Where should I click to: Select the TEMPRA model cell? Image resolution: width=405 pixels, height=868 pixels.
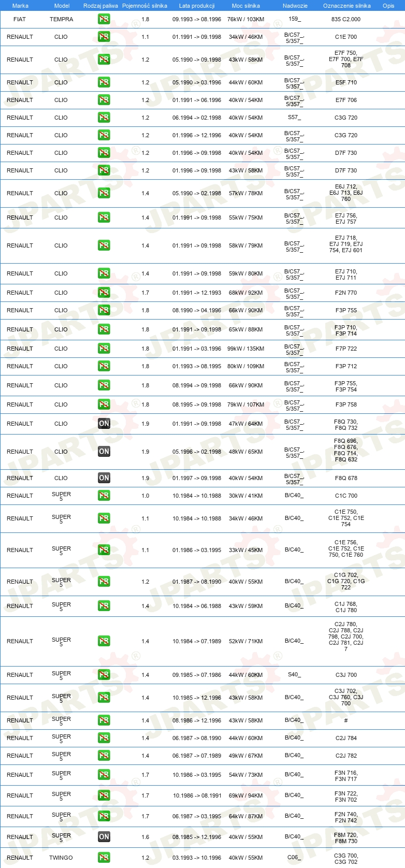coord(61,19)
